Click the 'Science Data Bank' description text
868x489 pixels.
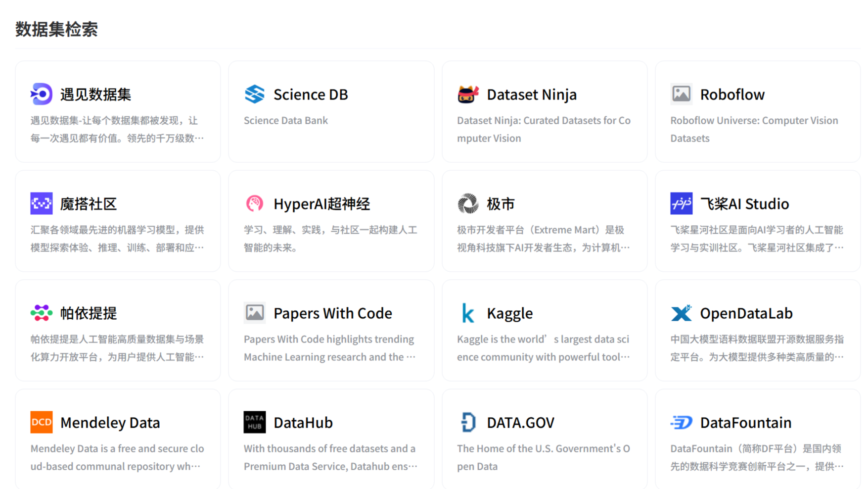(x=286, y=120)
